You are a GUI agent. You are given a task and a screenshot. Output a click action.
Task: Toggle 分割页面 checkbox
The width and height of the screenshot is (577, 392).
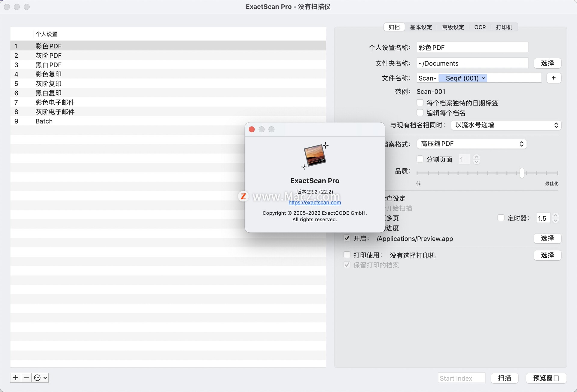click(x=420, y=159)
